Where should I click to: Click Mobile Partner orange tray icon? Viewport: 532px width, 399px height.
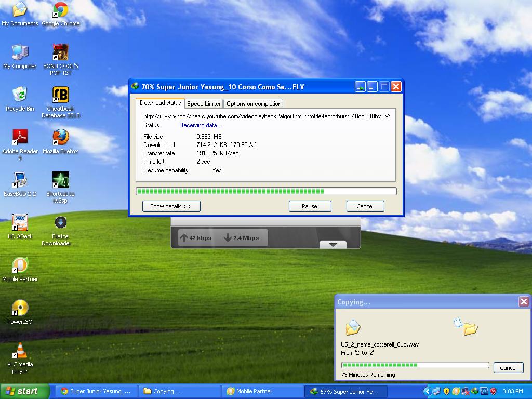click(x=456, y=391)
